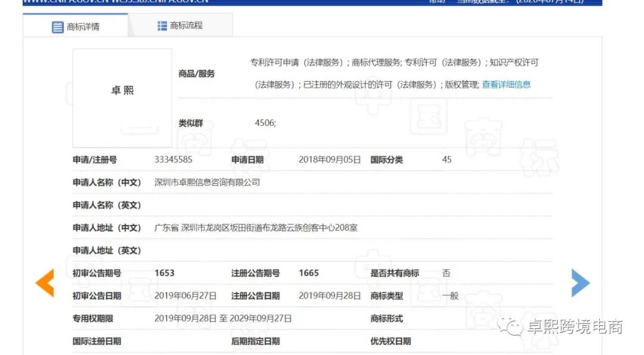Click the 商品/服务 label

click(197, 74)
